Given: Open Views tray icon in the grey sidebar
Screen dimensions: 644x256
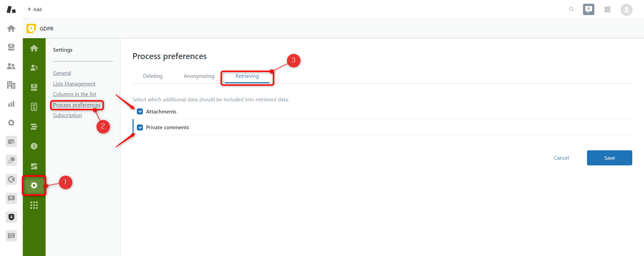Looking at the screenshot, I should [x=11, y=47].
